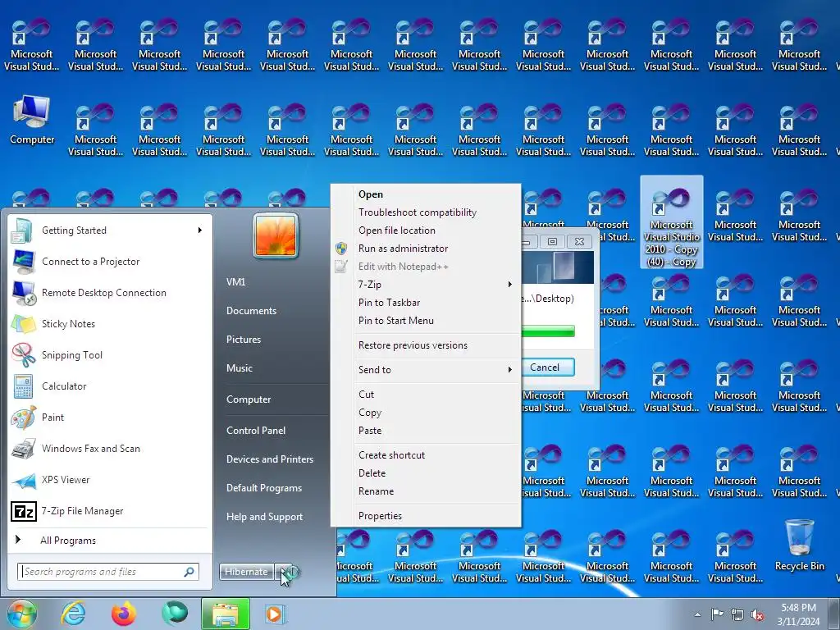Select the highlighted Visual Studio 2010 Copy (40) icon
Image resolution: width=840 pixels, height=630 pixels.
671,222
